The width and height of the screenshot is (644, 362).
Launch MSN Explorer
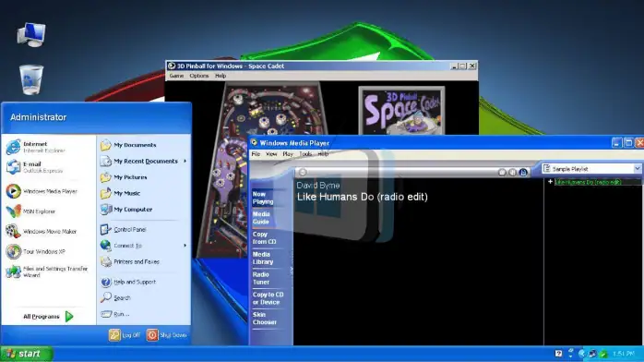(x=31, y=211)
